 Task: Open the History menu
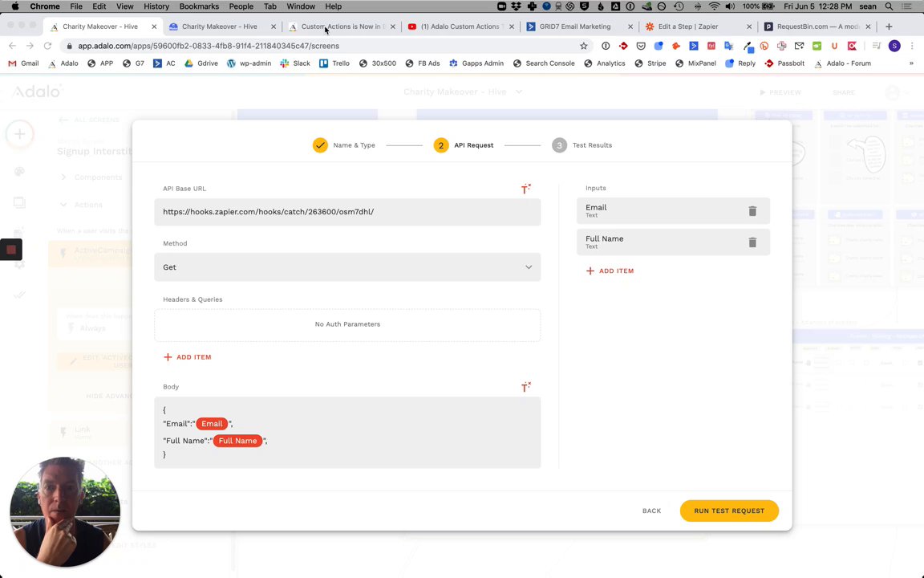(156, 6)
